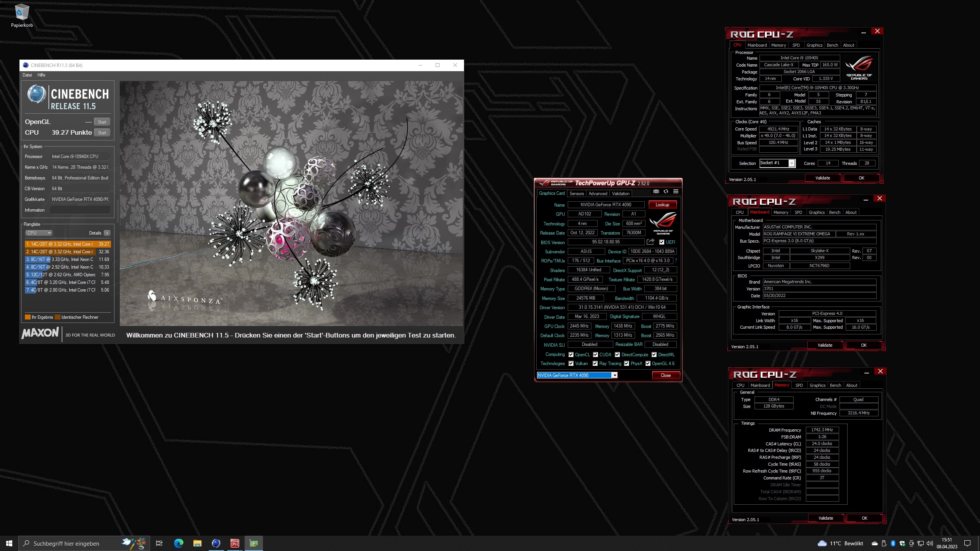Select ranking row 2 with score 32.36
The height and width of the screenshot is (551, 980).
click(68, 252)
